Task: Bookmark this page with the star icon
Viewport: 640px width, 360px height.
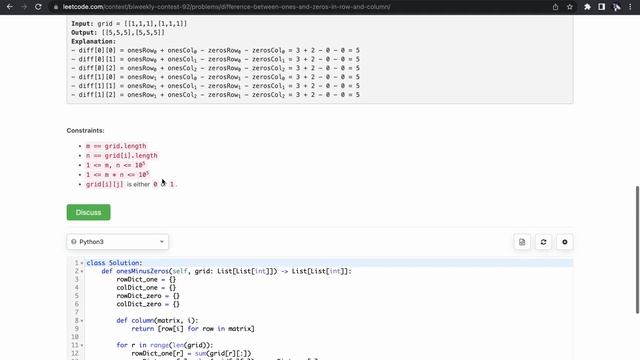Action: [570, 7]
